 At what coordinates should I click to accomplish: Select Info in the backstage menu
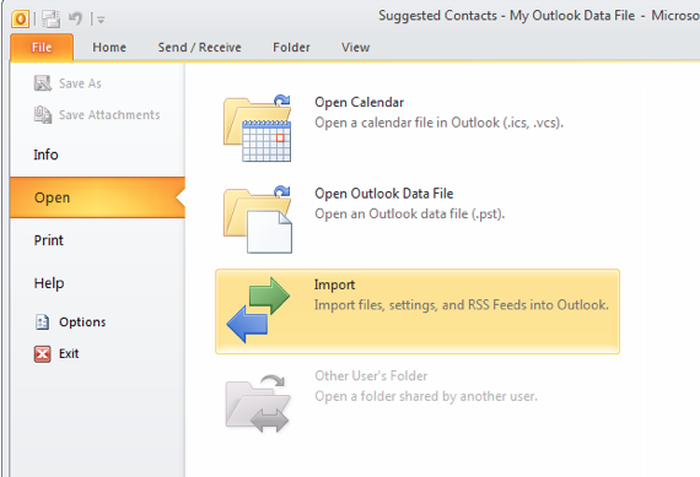coord(97,155)
